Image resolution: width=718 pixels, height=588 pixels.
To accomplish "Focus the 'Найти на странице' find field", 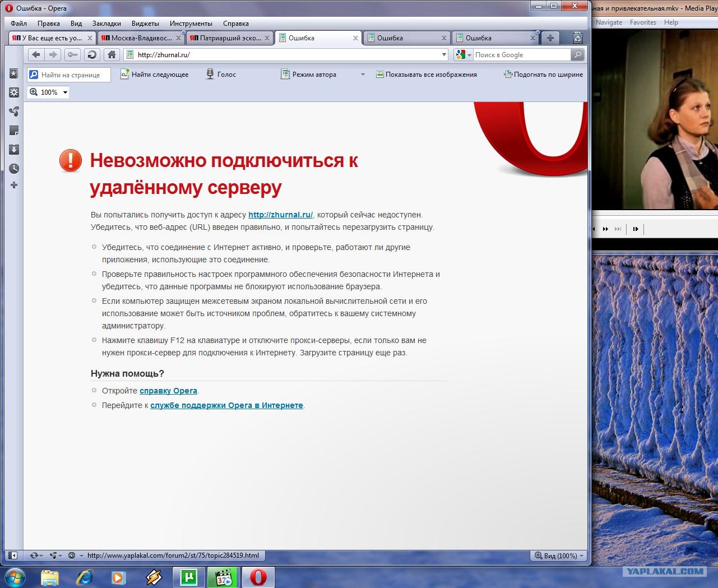I will (x=69, y=75).
